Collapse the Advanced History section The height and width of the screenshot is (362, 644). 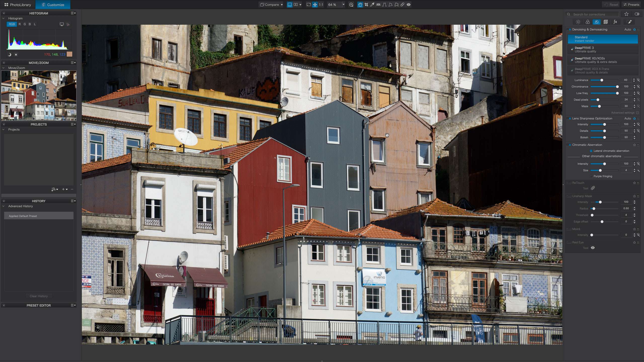[4, 206]
